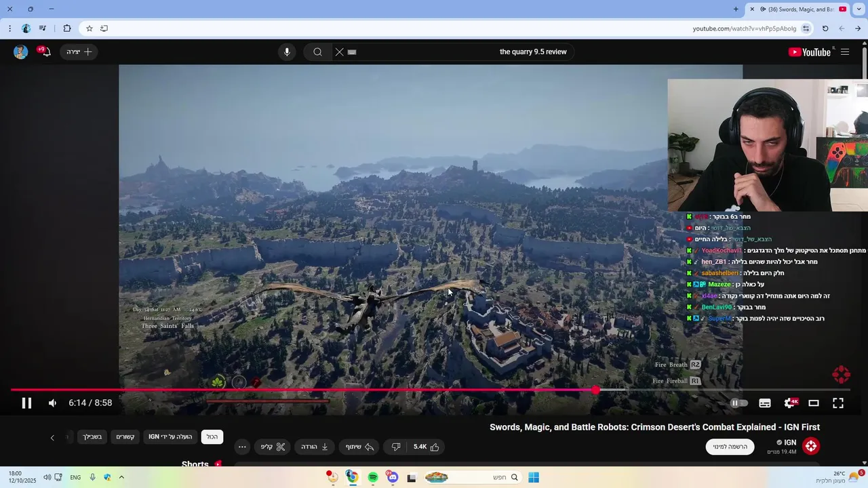
Task: Show hidden tray icons chevron
Action: pos(121,477)
